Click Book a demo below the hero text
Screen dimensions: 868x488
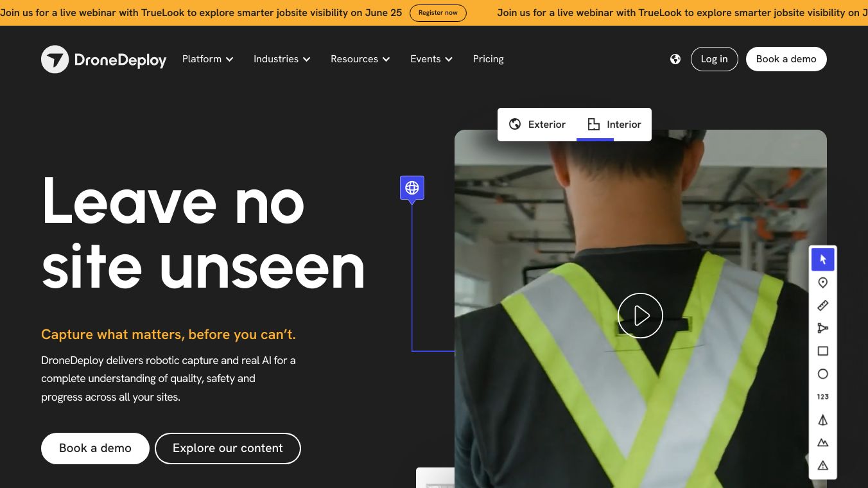pyautogui.click(x=95, y=448)
